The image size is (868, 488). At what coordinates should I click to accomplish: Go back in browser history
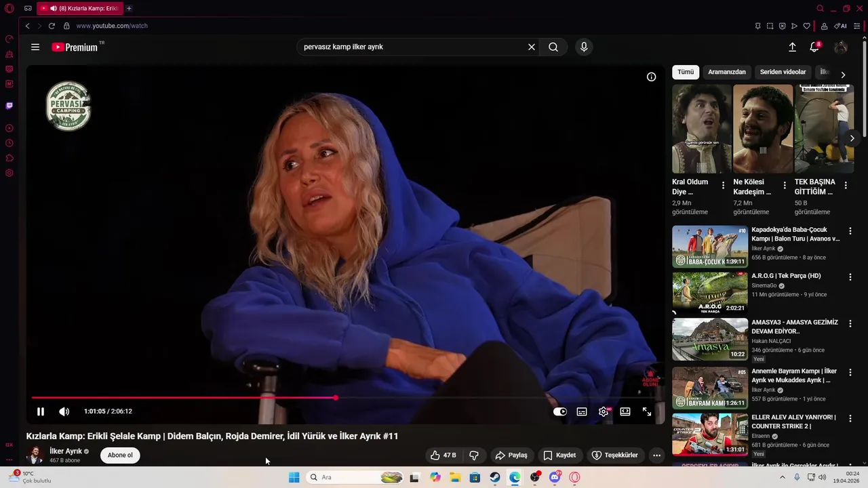pos(27,26)
